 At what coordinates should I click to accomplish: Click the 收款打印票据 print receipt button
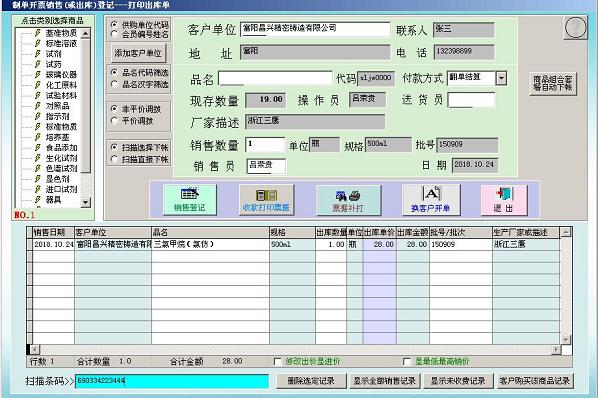[x=266, y=200]
